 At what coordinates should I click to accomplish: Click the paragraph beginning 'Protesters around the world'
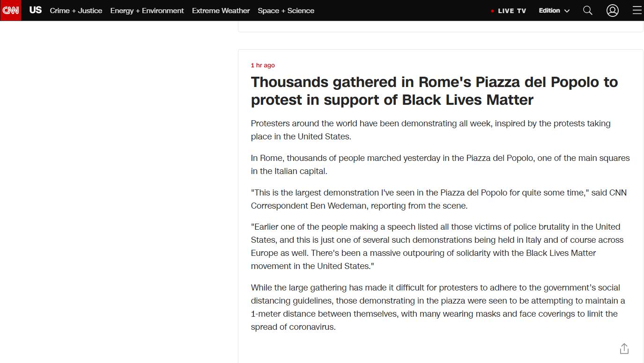430,130
